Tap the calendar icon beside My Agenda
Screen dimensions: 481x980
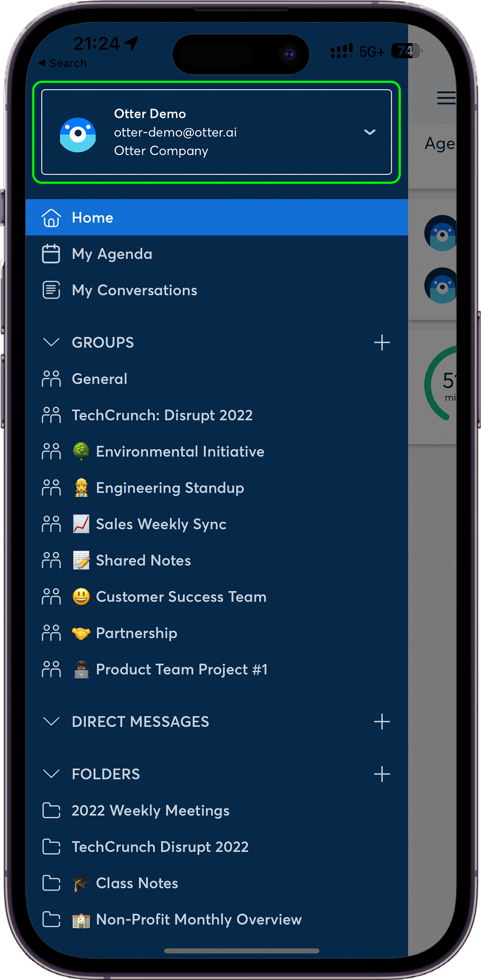(51, 254)
